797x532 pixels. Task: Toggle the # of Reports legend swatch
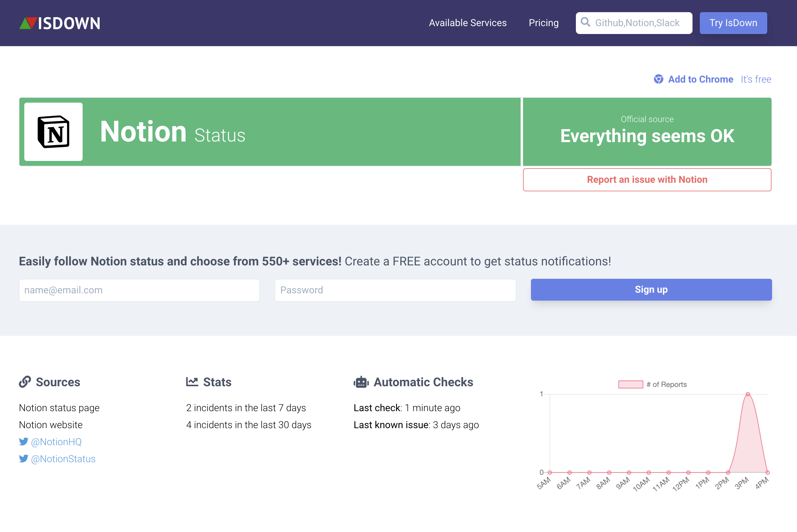coord(631,384)
